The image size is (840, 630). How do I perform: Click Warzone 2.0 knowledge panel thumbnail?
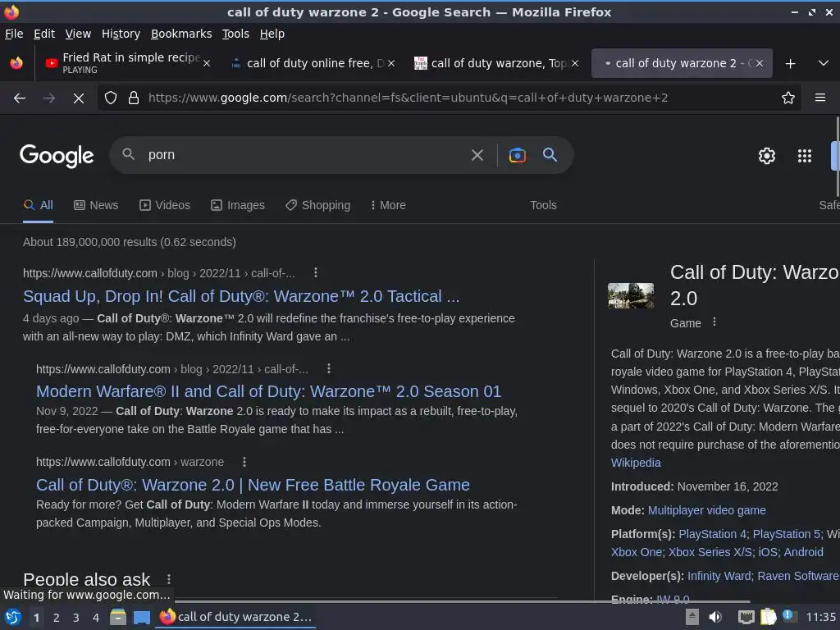631,295
